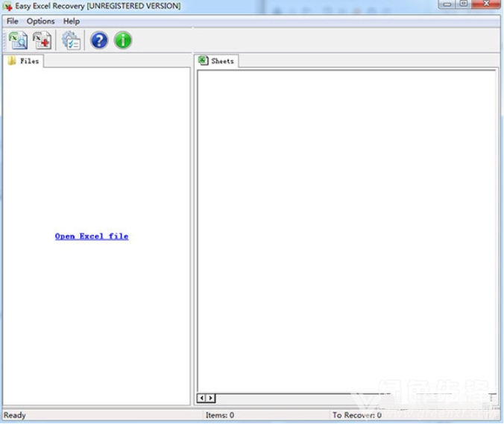Click the blue question mark help icon
Screen dimensions: 504x424
(99, 40)
